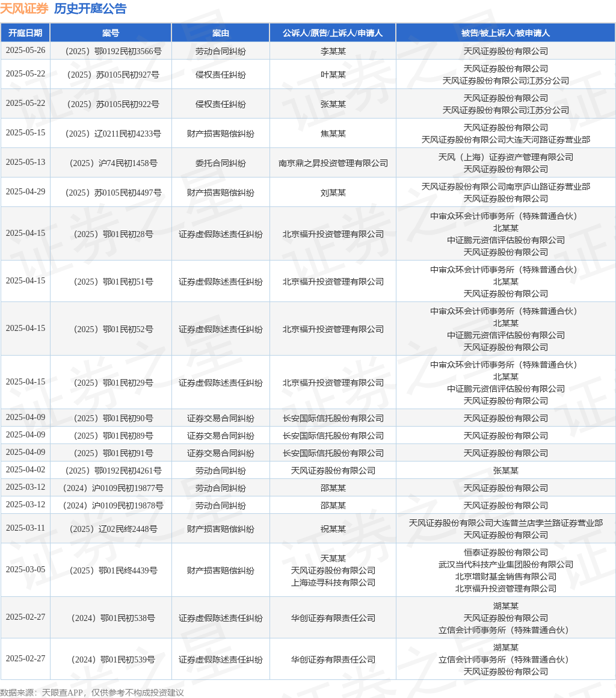616x698 pixels.
Task: Select the 公诉人/原告/上诉人/申请人 column header
Action: click(x=333, y=33)
